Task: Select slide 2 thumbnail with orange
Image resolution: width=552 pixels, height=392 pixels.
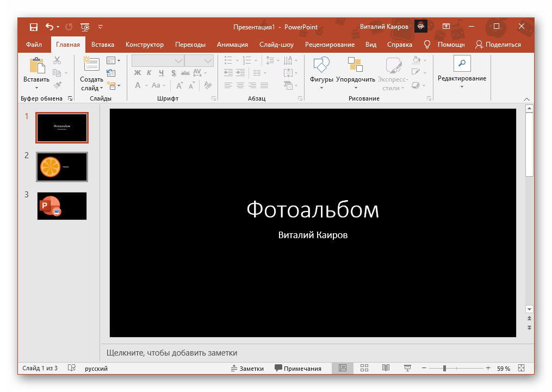Action: coord(62,166)
